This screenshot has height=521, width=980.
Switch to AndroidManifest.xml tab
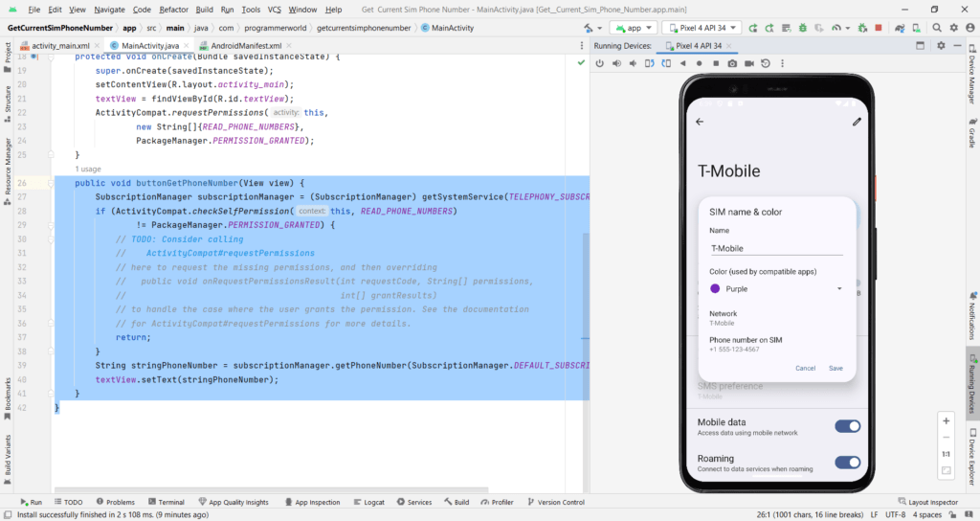tap(246, 46)
